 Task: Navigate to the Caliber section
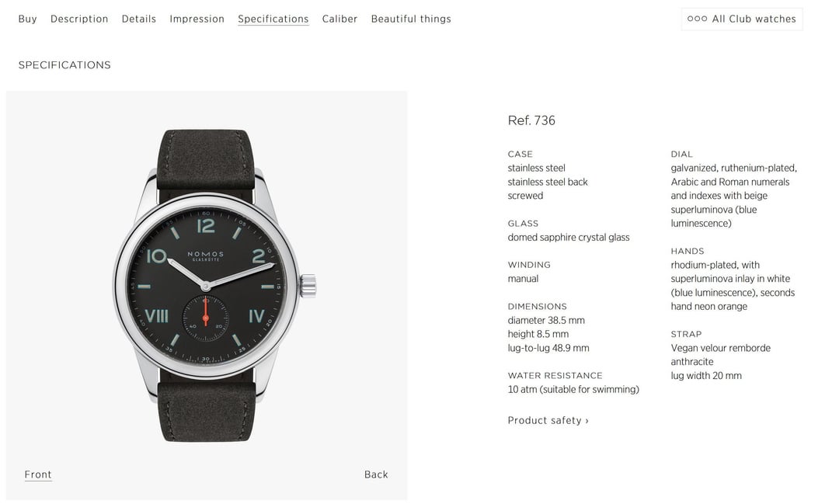[339, 19]
